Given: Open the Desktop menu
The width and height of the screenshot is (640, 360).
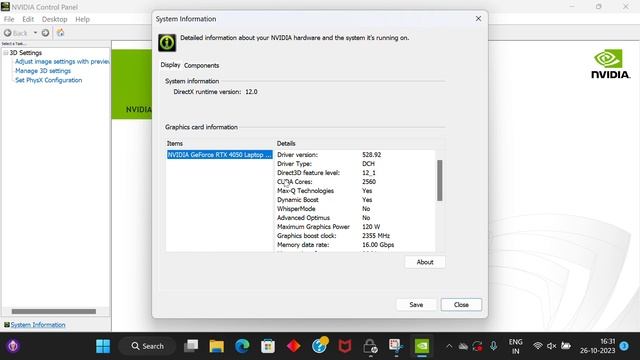Looking at the screenshot, I should point(54,19).
